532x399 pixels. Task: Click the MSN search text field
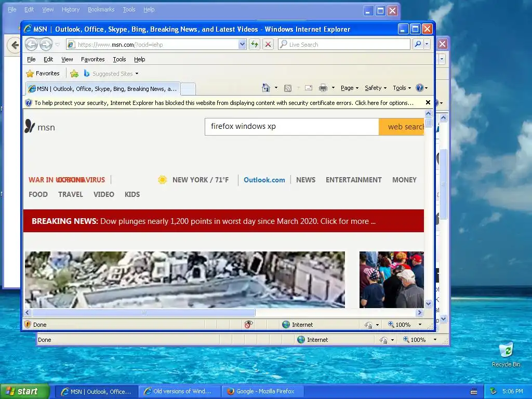[292, 127]
